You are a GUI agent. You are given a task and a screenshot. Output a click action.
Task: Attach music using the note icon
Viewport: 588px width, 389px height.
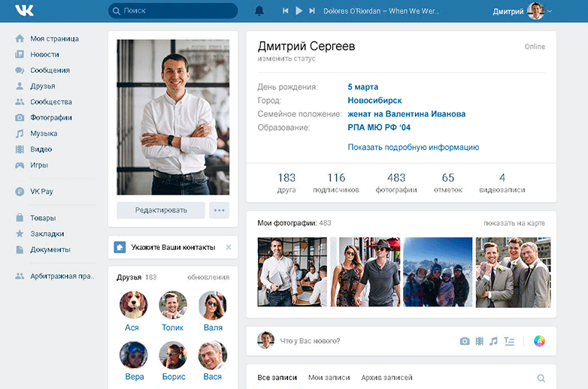click(493, 341)
